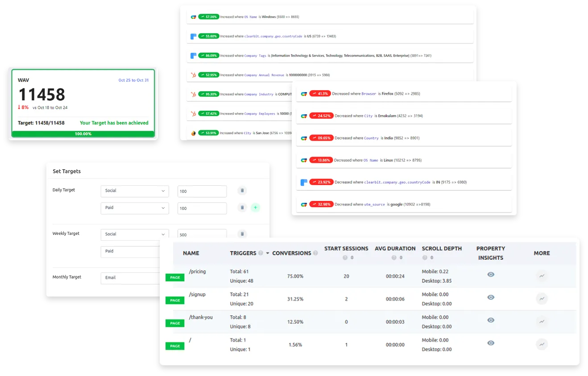Delete the Weekly Target Social row
The height and width of the screenshot is (376, 588).
click(x=242, y=234)
